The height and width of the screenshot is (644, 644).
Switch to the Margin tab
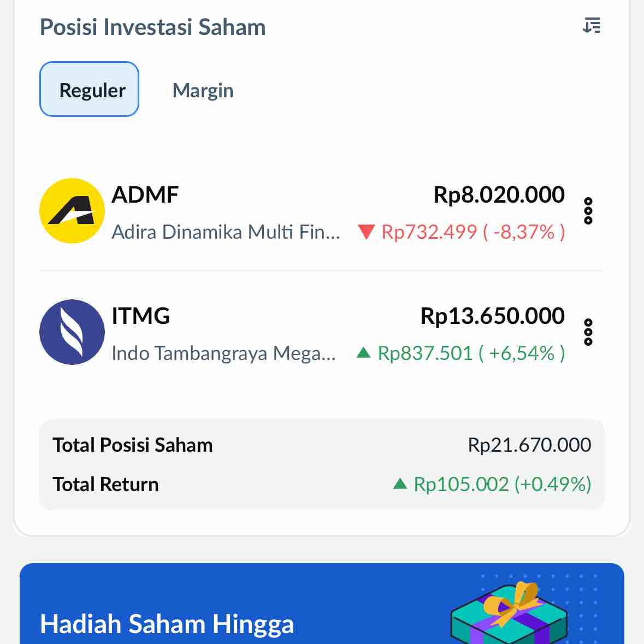pos(203,91)
